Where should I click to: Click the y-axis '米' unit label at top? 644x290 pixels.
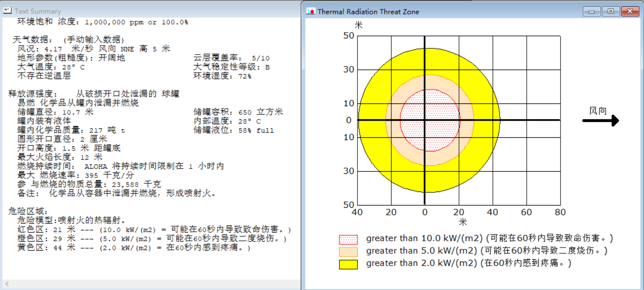coord(358,26)
